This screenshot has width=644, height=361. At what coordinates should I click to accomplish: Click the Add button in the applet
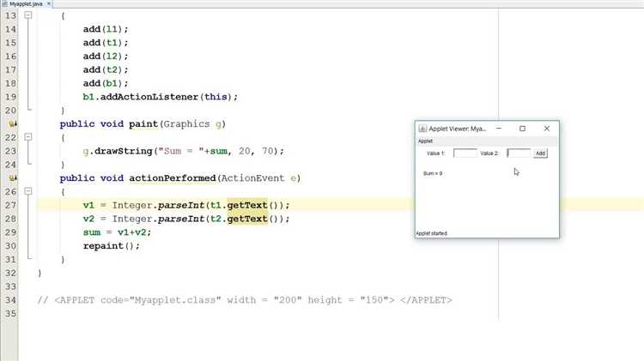click(x=540, y=153)
